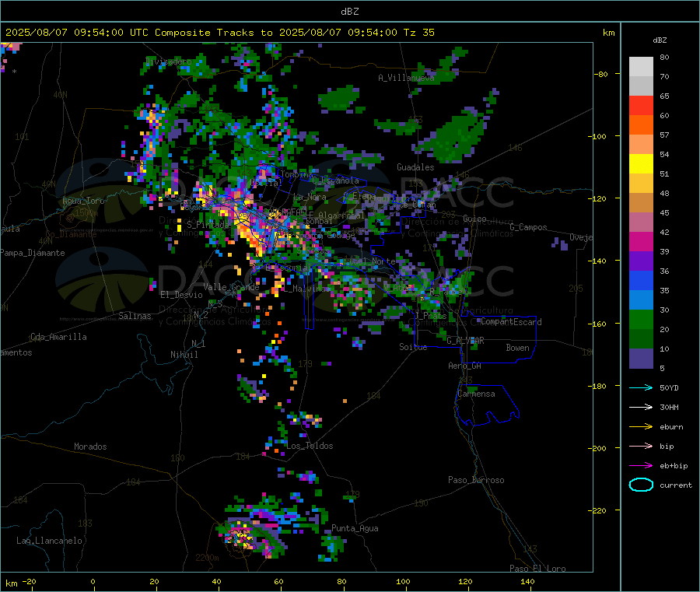This screenshot has width=700, height=592.
Task: Select the green 30–20 dBZ swatch
Action: point(641,320)
